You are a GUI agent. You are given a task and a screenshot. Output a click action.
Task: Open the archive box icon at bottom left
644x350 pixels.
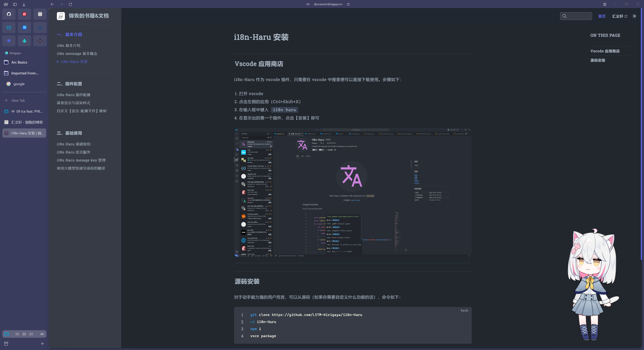(6, 344)
